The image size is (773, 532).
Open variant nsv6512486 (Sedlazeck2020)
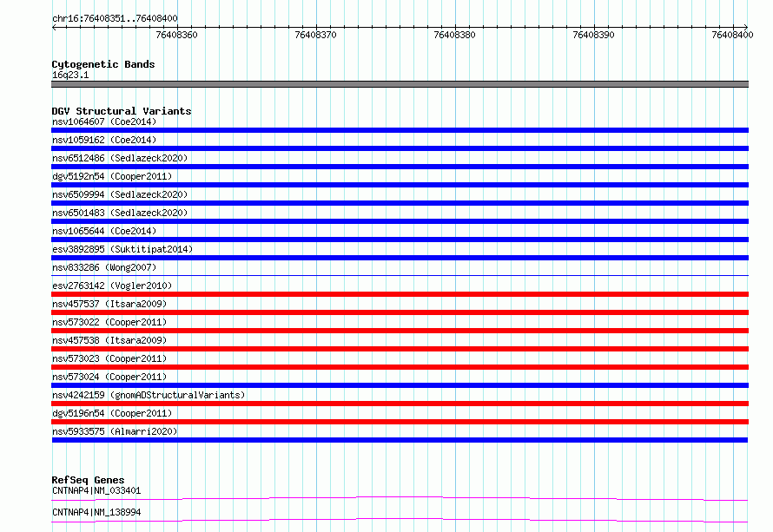(x=120, y=158)
